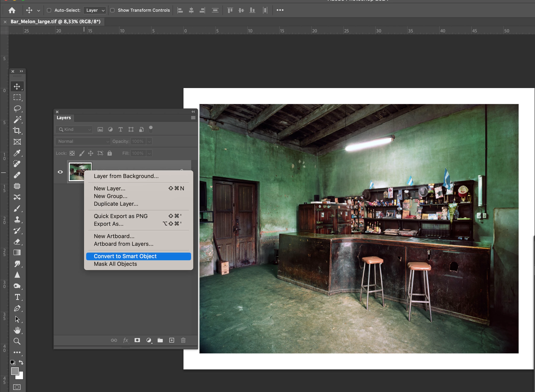Click the foreground color swatch
The height and width of the screenshot is (392, 535).
(x=15, y=371)
